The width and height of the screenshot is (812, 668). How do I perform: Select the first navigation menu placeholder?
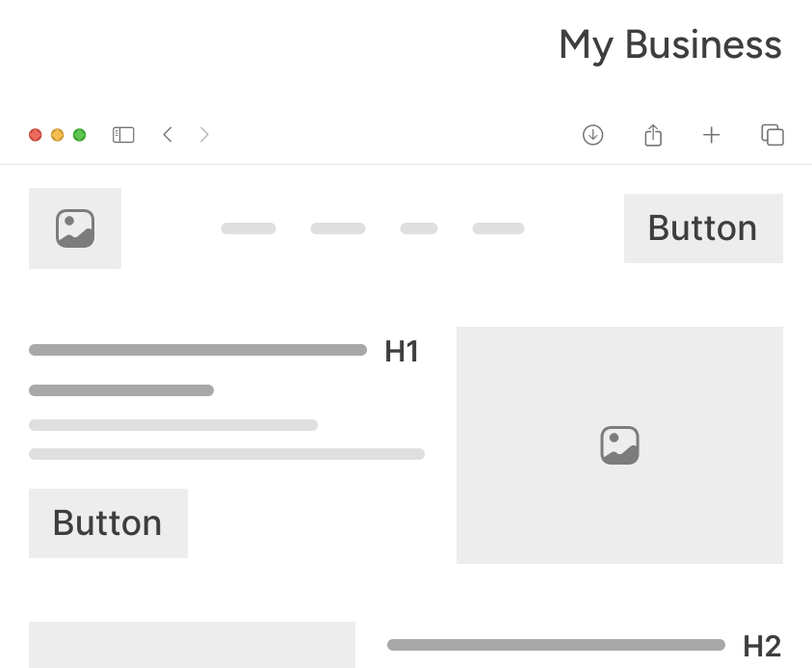[x=249, y=228]
